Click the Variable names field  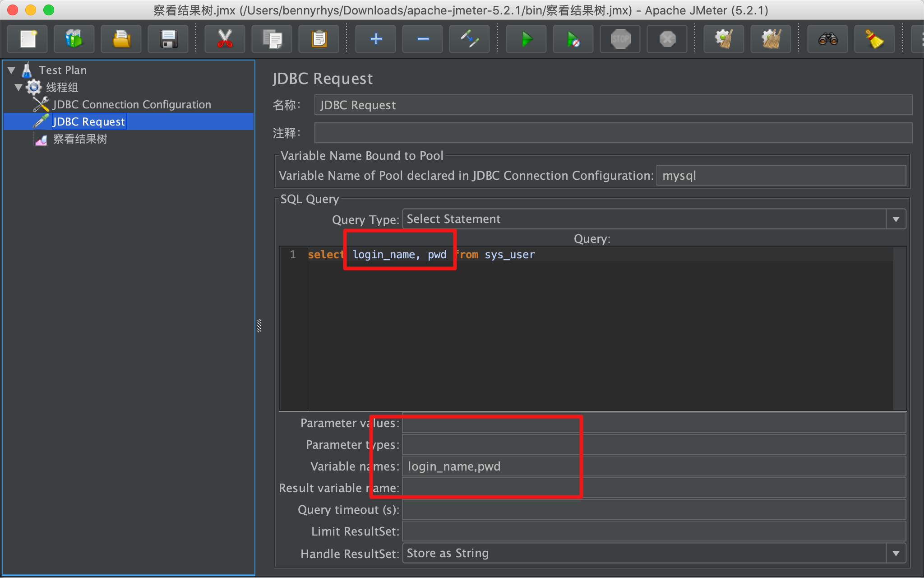click(654, 467)
